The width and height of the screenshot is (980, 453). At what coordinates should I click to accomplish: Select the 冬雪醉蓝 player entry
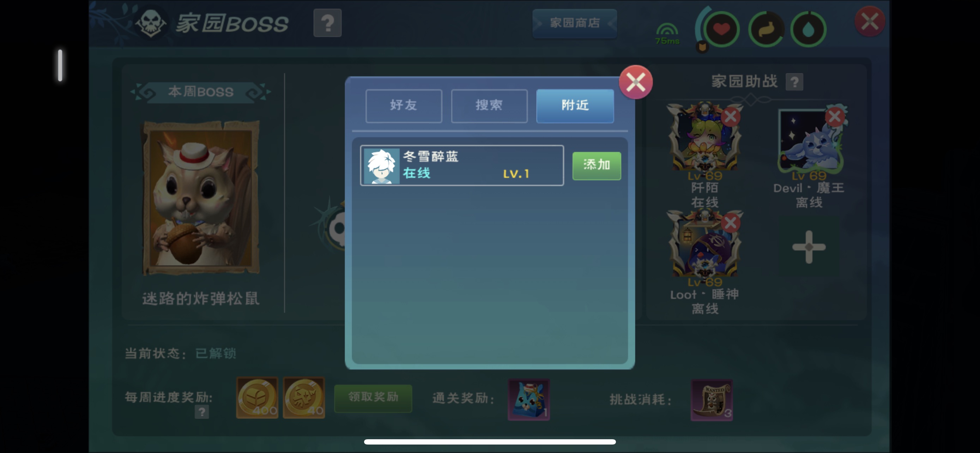[x=462, y=165]
